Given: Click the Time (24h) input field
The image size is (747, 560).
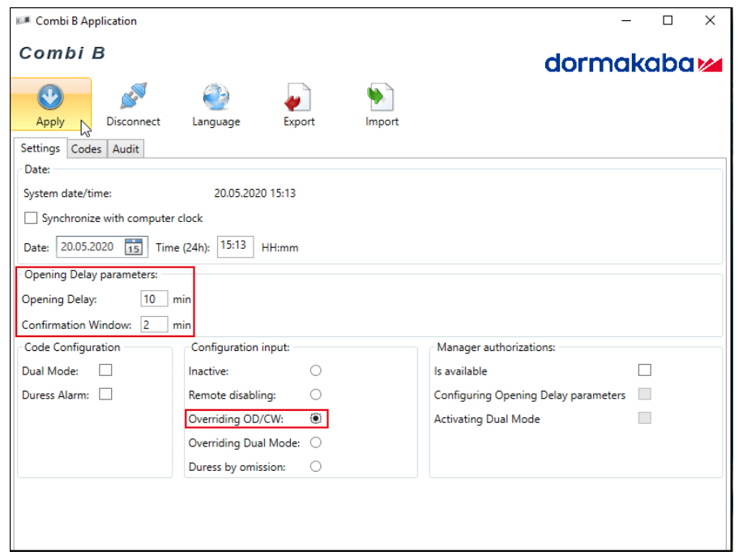Looking at the screenshot, I should 236,246.
